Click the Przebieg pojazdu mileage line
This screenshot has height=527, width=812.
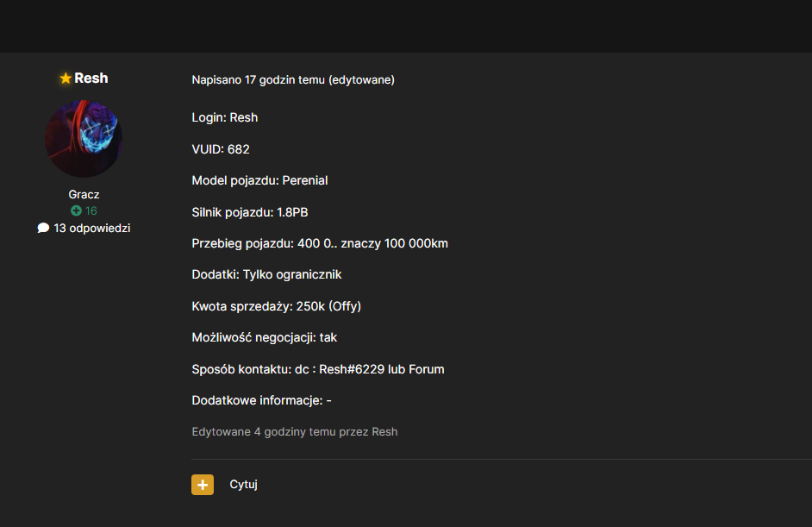(x=320, y=243)
